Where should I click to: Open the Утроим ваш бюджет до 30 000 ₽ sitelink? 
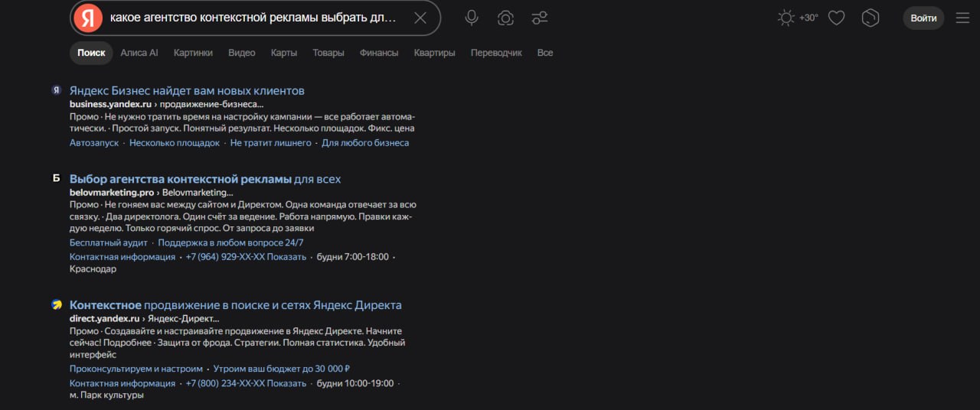tap(282, 369)
